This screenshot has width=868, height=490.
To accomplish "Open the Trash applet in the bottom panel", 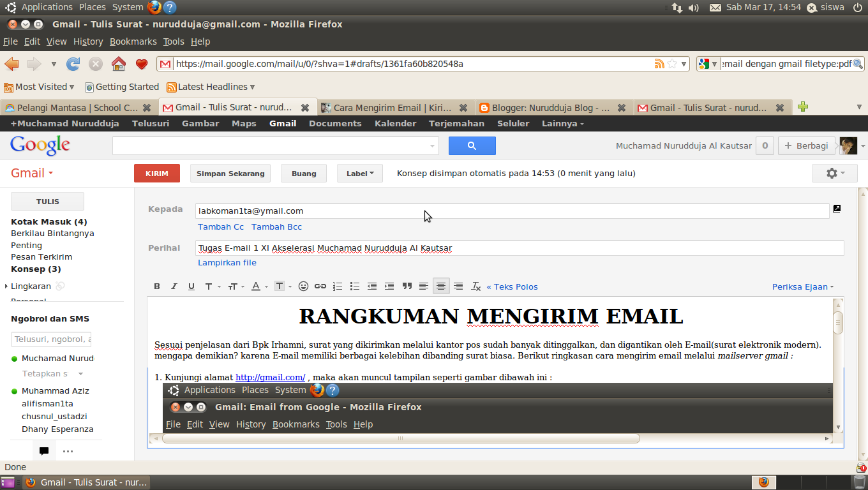I will [860, 482].
